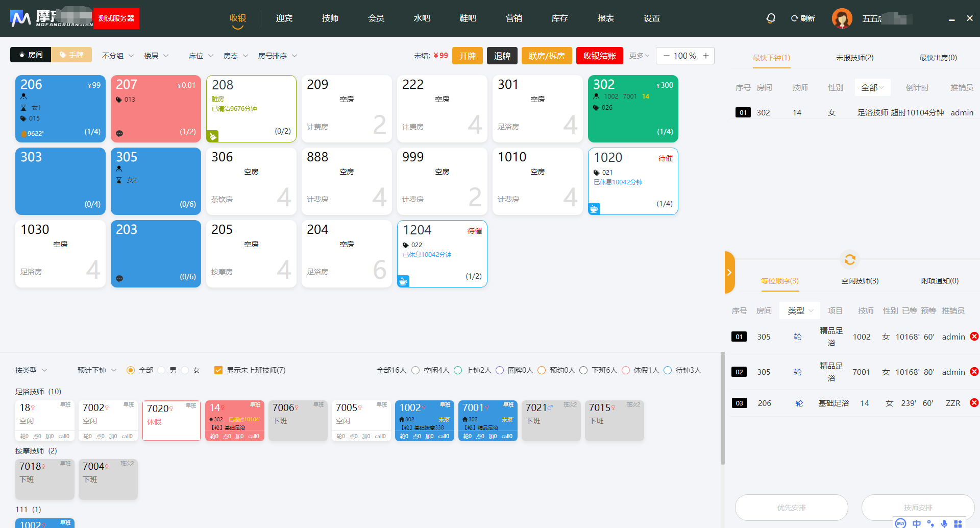This screenshot has width=980, height=528.
Task: Click the 退牌 button
Action: coord(502,56)
